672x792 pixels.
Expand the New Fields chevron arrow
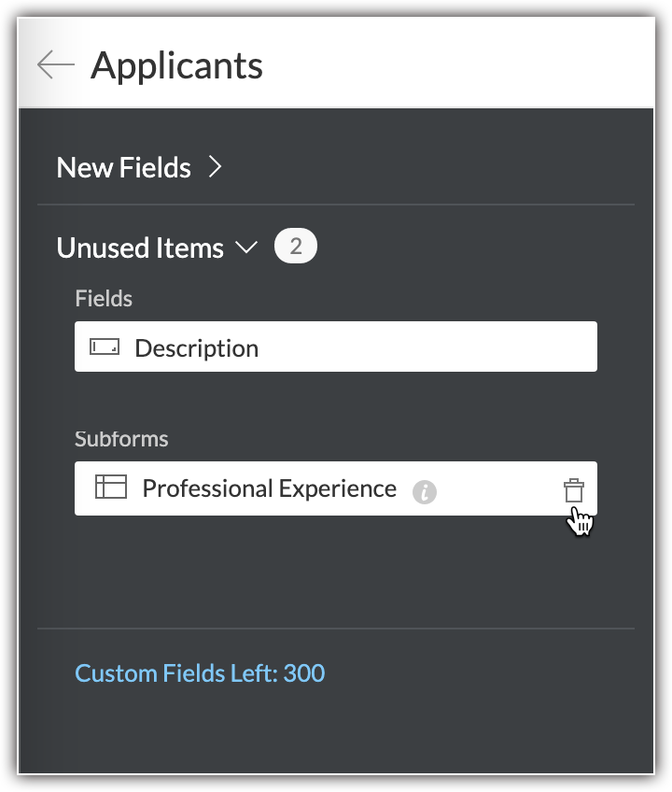point(216,167)
